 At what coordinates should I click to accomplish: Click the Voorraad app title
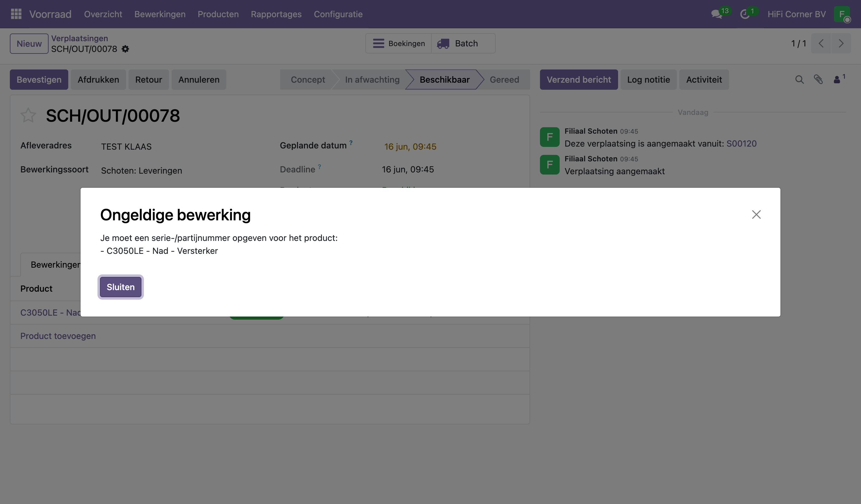tap(50, 14)
